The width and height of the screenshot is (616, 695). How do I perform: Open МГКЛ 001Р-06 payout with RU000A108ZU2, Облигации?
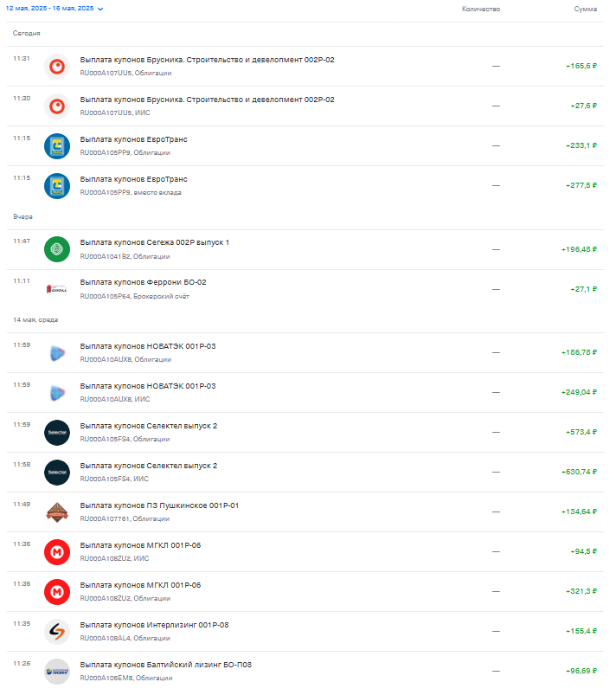click(305, 592)
